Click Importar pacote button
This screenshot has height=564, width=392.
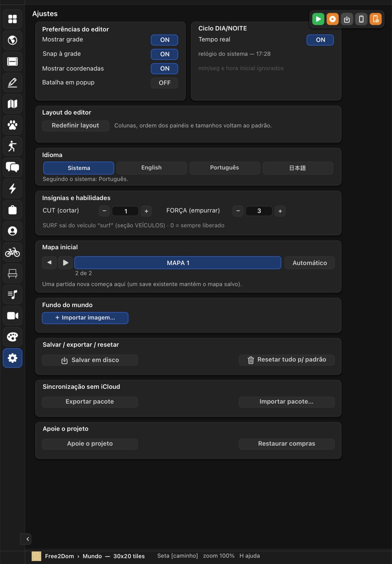click(287, 402)
